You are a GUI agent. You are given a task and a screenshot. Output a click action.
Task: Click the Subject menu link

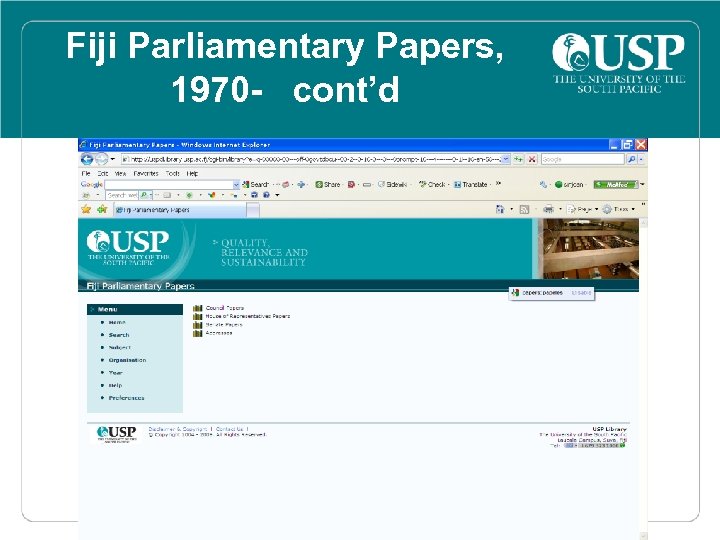point(119,348)
